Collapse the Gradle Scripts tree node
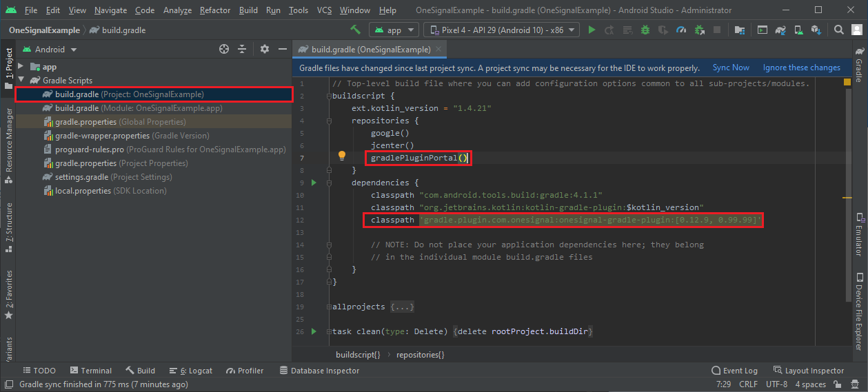Viewport: 868px width, 392px height. [21, 81]
